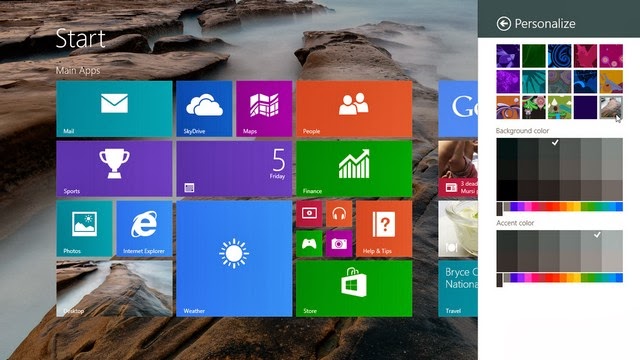Open the small magenta Camera tile
Viewport: 640px width, 360px height.
[x=339, y=244]
